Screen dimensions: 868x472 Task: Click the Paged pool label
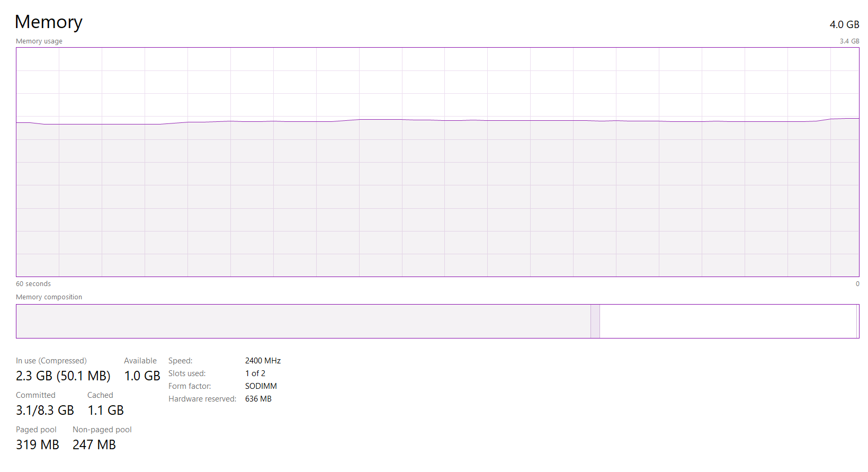pyautogui.click(x=36, y=430)
